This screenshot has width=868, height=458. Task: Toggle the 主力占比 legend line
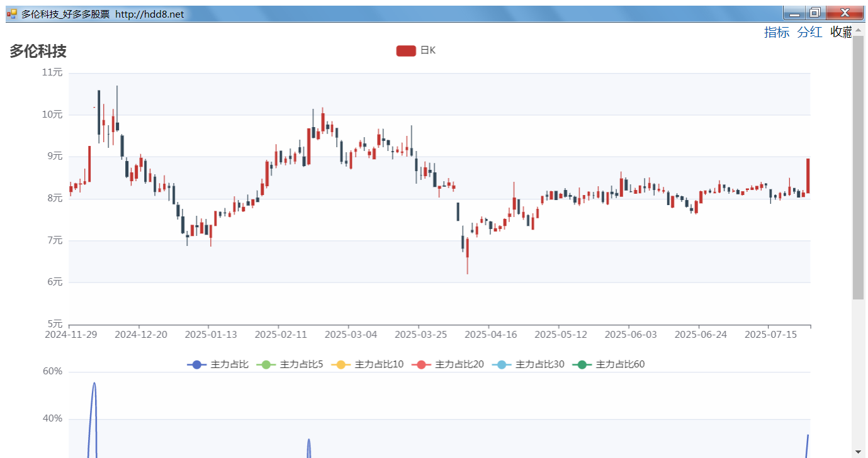(218, 364)
